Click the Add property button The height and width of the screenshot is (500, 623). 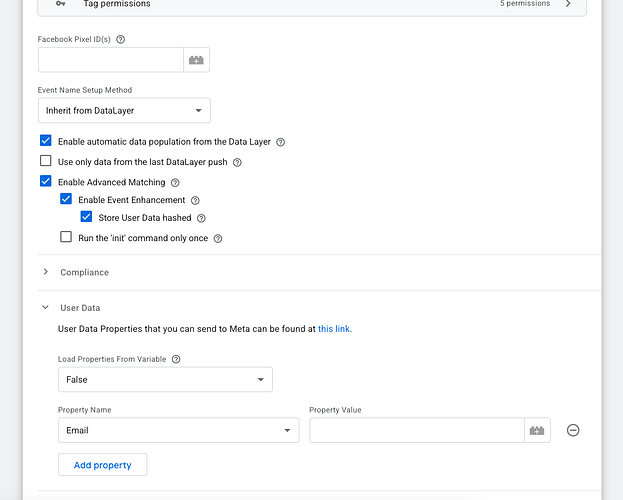coord(103,465)
